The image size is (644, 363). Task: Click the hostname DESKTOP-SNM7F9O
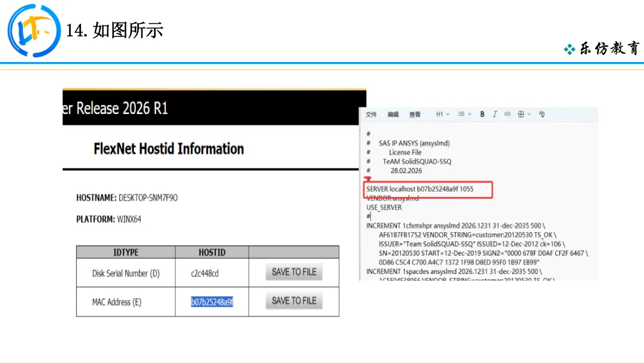pyautogui.click(x=148, y=198)
